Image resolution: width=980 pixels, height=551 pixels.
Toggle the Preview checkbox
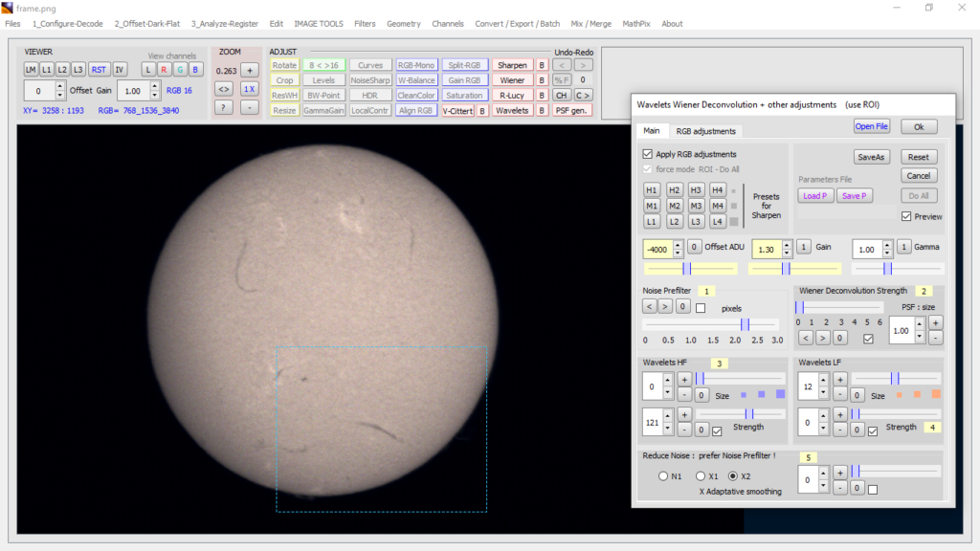pyautogui.click(x=906, y=216)
